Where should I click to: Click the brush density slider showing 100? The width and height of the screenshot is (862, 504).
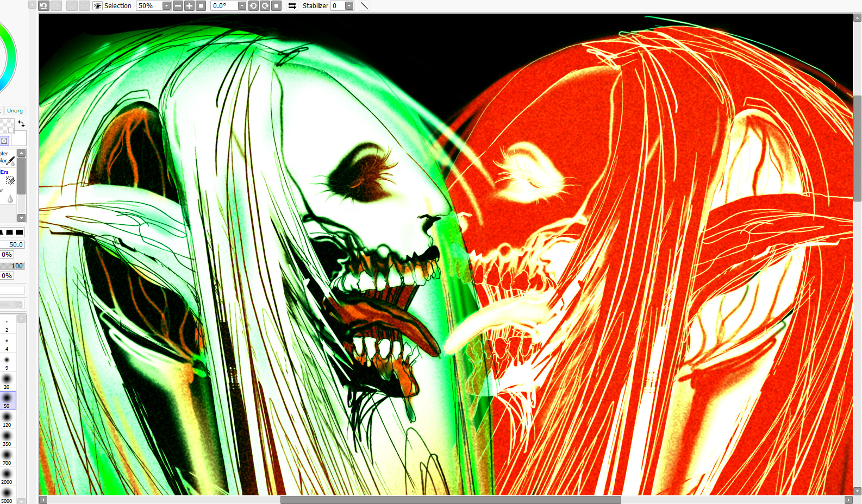pos(13,266)
